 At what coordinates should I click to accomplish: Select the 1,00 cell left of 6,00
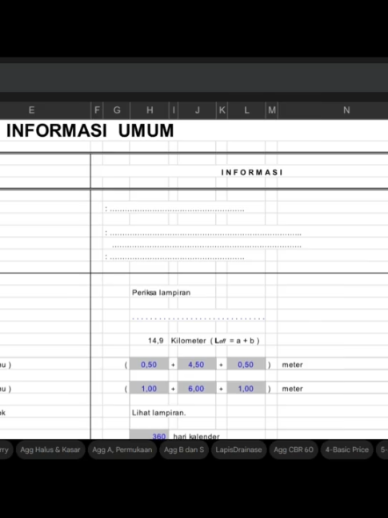coord(149,388)
